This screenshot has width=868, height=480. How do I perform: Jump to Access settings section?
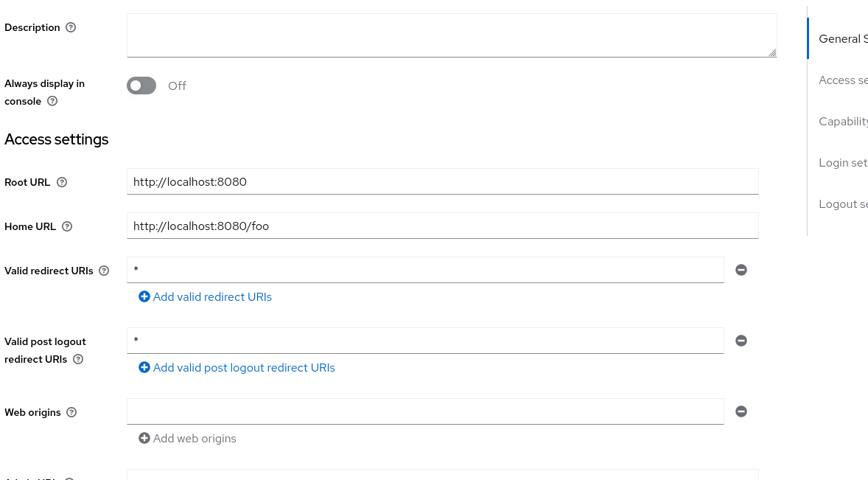(x=842, y=80)
